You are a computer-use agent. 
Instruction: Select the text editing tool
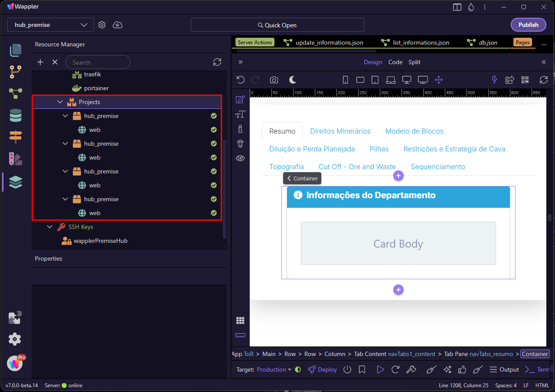tap(240, 114)
